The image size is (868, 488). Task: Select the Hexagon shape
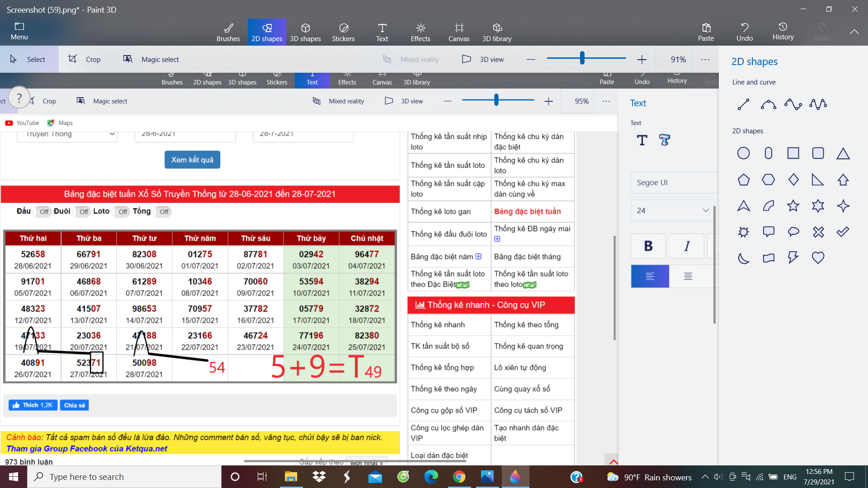click(x=769, y=180)
